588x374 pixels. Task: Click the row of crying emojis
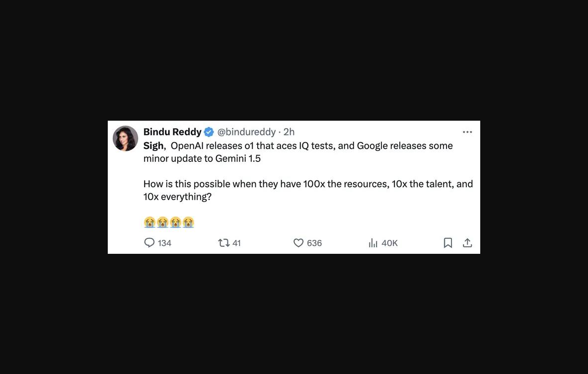click(169, 222)
